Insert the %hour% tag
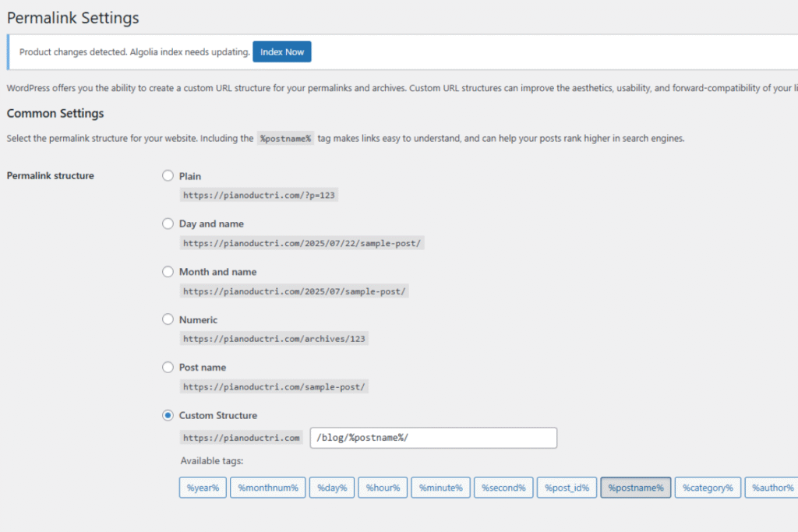 (x=383, y=488)
